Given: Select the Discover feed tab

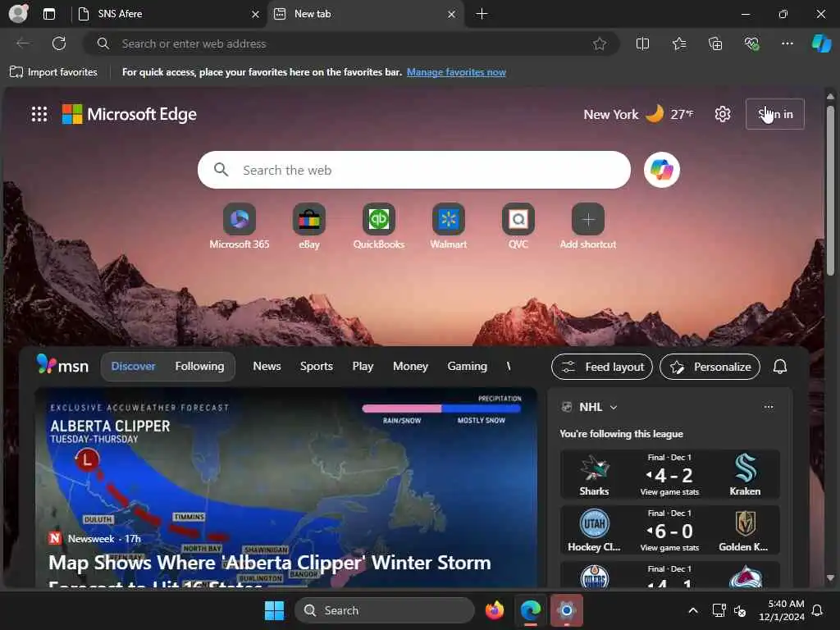Looking at the screenshot, I should coord(134,367).
